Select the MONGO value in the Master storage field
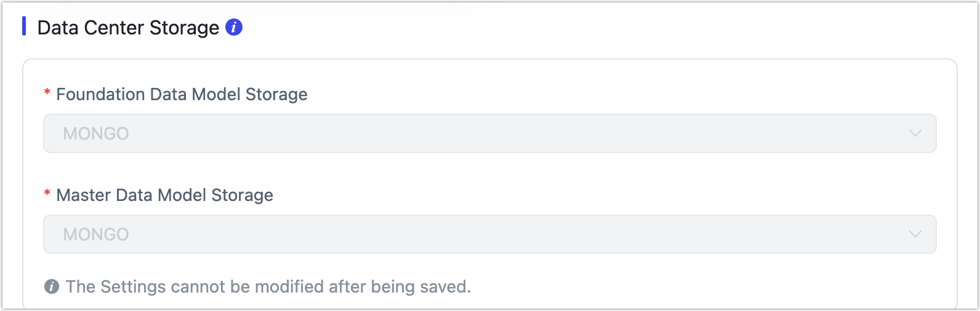The image size is (980, 311). [96, 234]
